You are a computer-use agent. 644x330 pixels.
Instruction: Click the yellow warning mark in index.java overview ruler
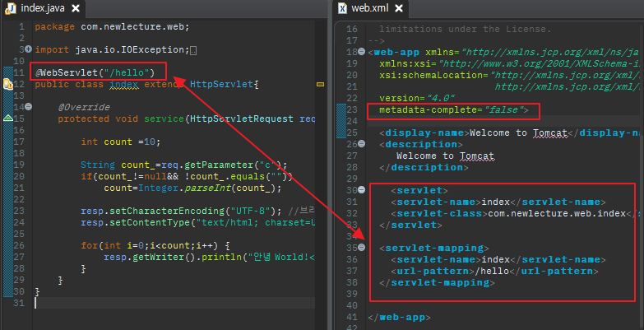321,84
